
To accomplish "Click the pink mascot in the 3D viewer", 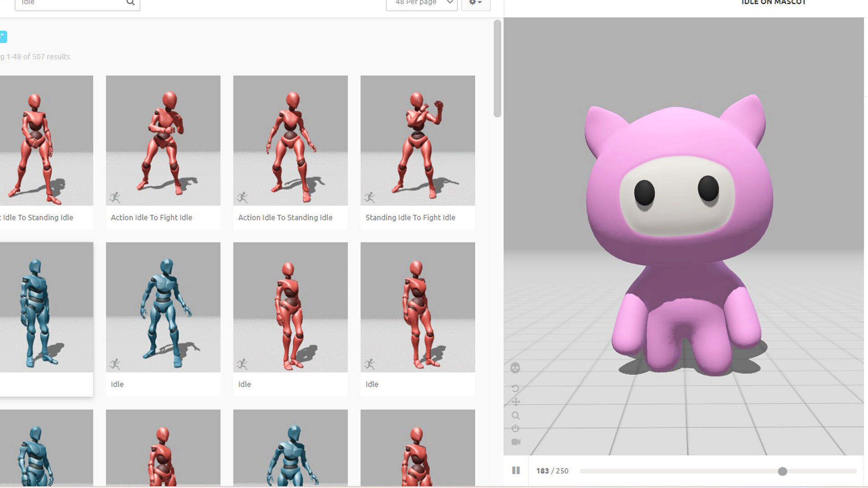I will click(679, 235).
